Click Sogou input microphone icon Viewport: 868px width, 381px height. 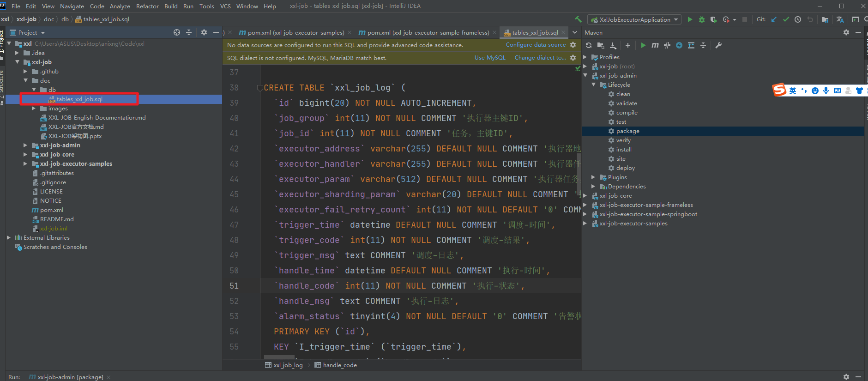click(826, 91)
